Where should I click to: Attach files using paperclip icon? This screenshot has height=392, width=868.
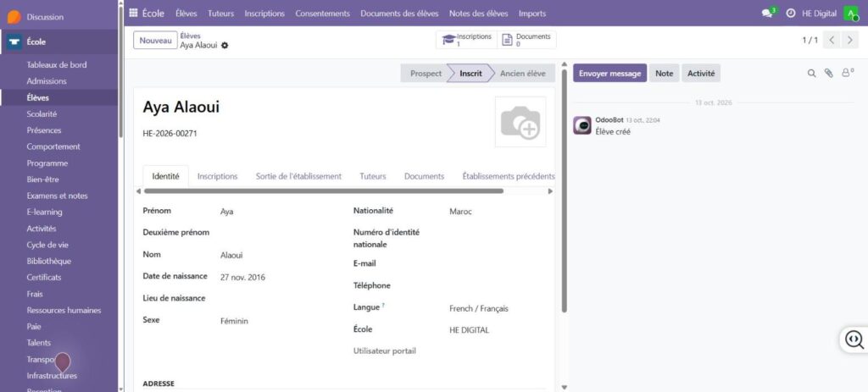(x=828, y=73)
